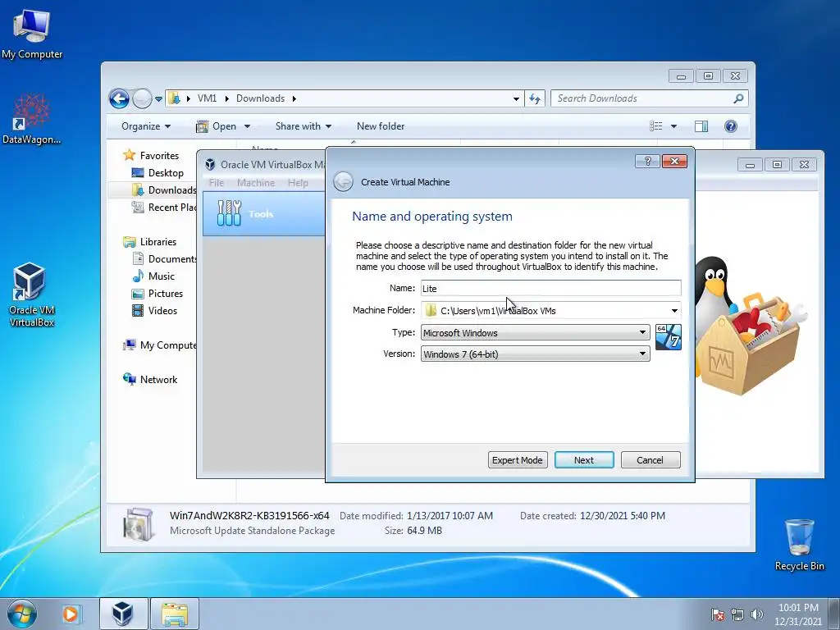
Task: Toggle Explorer preview pane icon
Action: click(x=701, y=126)
